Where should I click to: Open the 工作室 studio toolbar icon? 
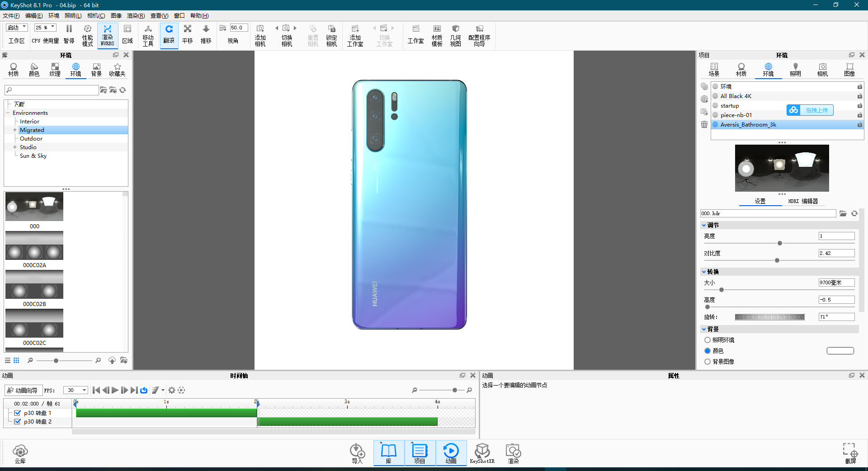[415, 35]
